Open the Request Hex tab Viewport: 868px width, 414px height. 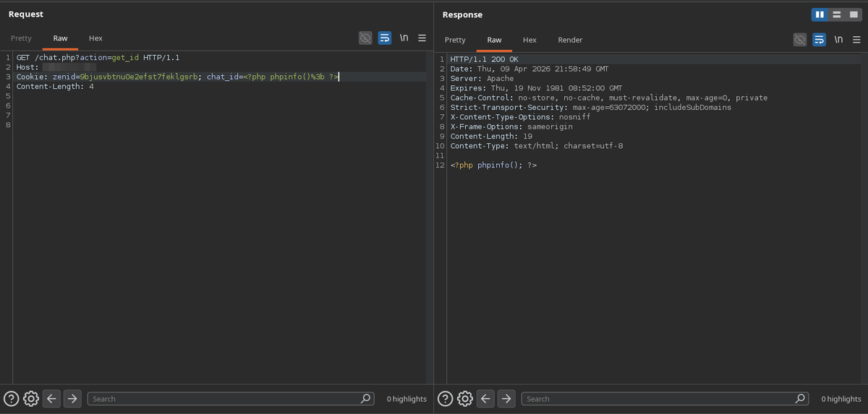tap(95, 38)
